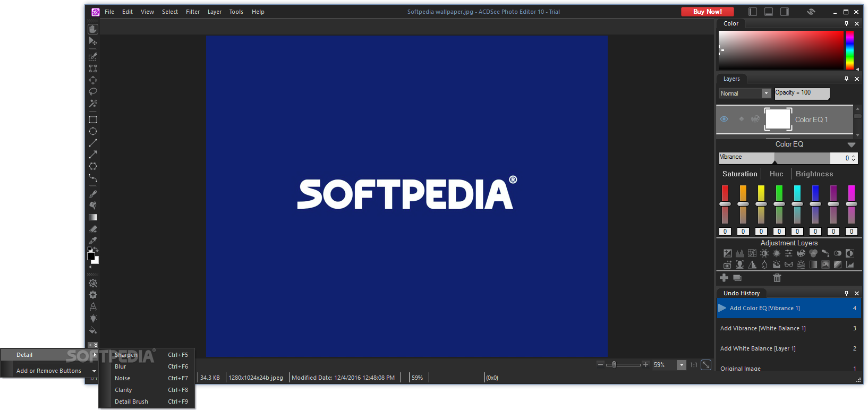Switch to the Brightness tab

[x=814, y=174]
